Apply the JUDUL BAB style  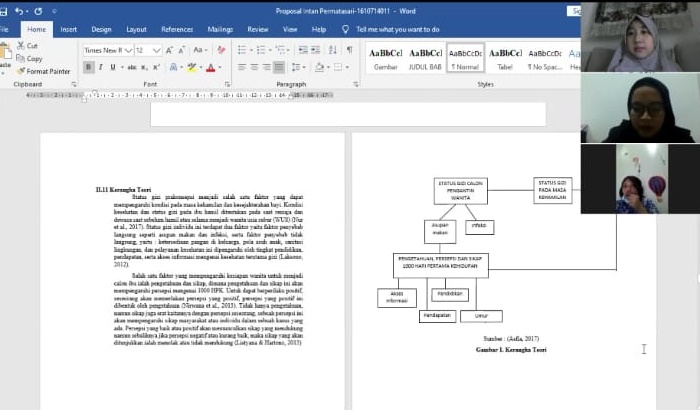point(425,59)
